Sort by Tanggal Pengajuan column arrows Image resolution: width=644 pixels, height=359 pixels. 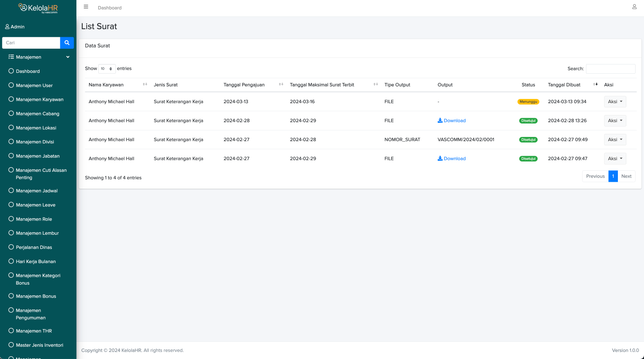coord(281,84)
